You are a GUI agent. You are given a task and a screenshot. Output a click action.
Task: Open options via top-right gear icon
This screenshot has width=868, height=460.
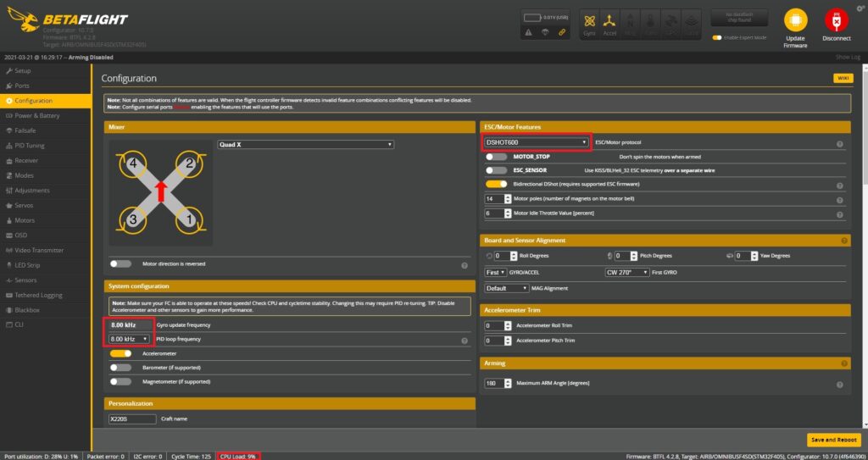point(860,8)
